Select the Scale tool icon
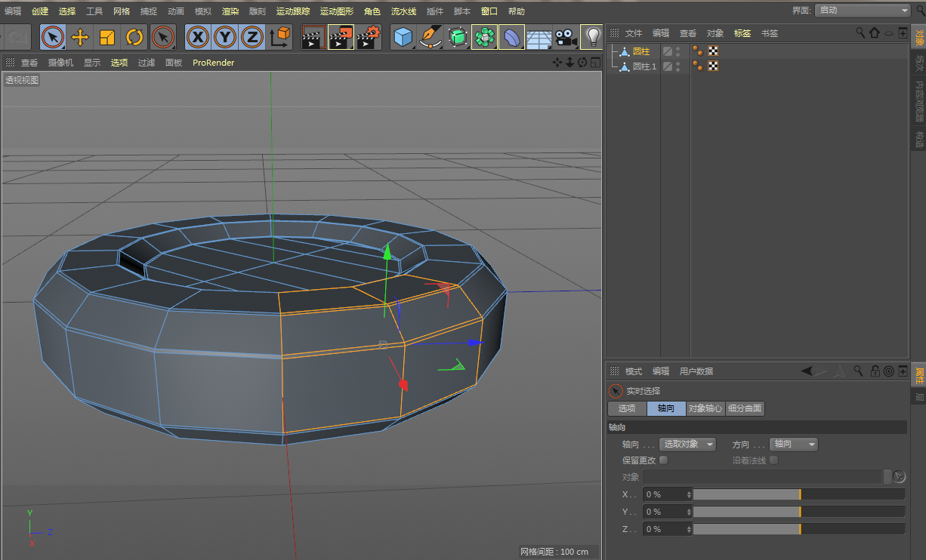This screenshot has width=926, height=560. pyautogui.click(x=107, y=37)
